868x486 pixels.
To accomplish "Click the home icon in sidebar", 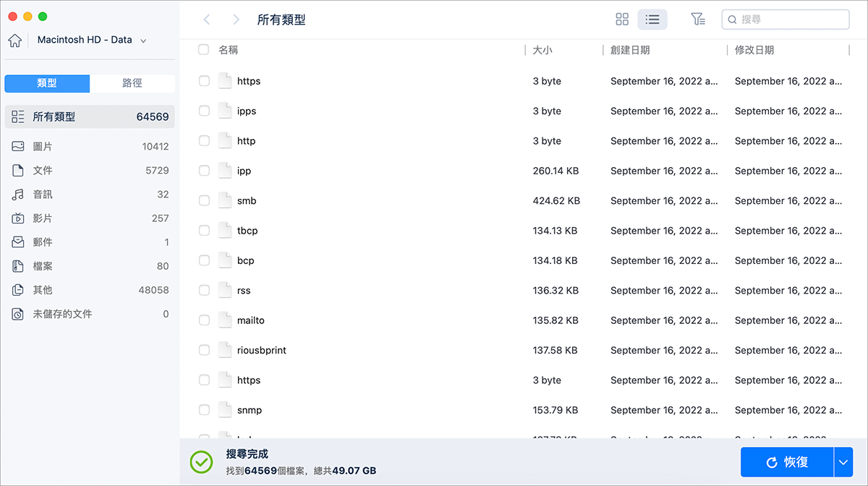I will pyautogui.click(x=14, y=40).
